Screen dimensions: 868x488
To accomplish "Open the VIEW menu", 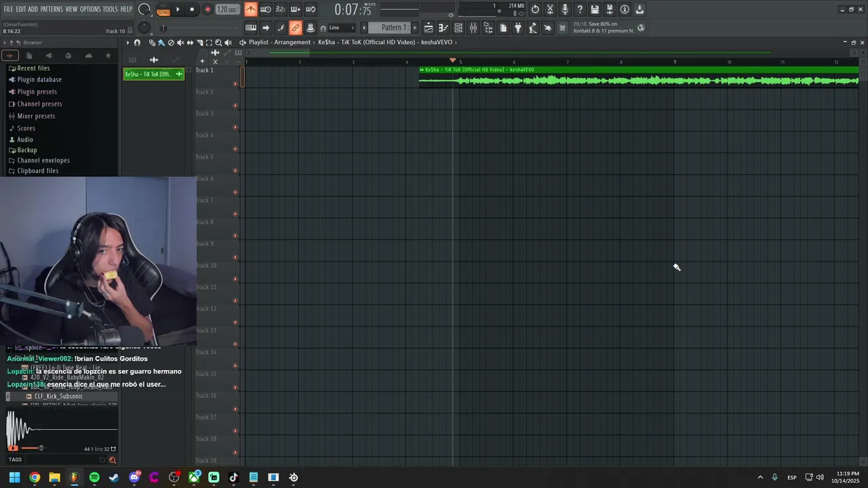I will click(x=71, y=9).
